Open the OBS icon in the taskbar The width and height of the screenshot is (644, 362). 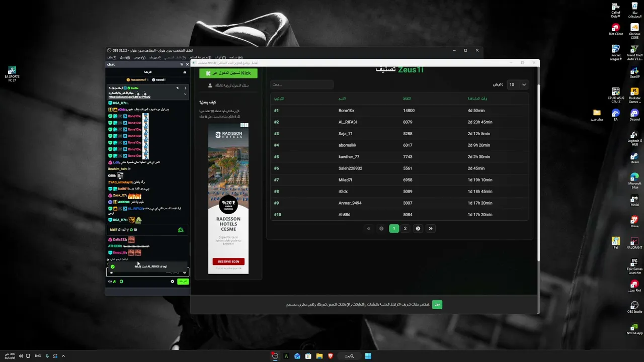click(x=275, y=356)
